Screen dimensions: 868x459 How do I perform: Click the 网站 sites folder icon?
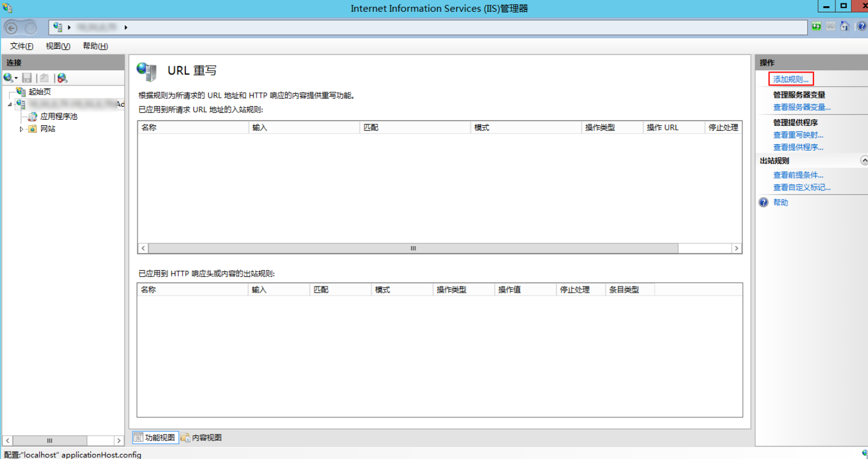[x=33, y=129]
